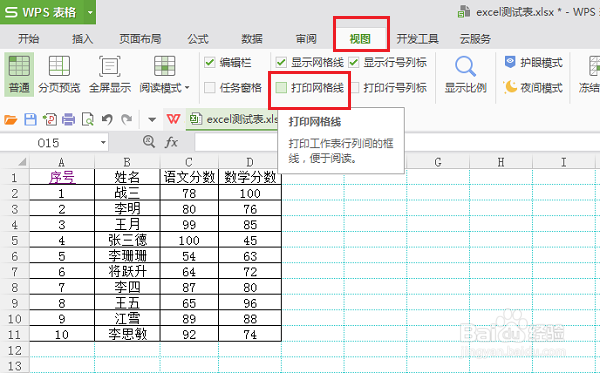Uncheck 显示网格线 checkbox
This screenshot has height=373, width=600.
281,62
